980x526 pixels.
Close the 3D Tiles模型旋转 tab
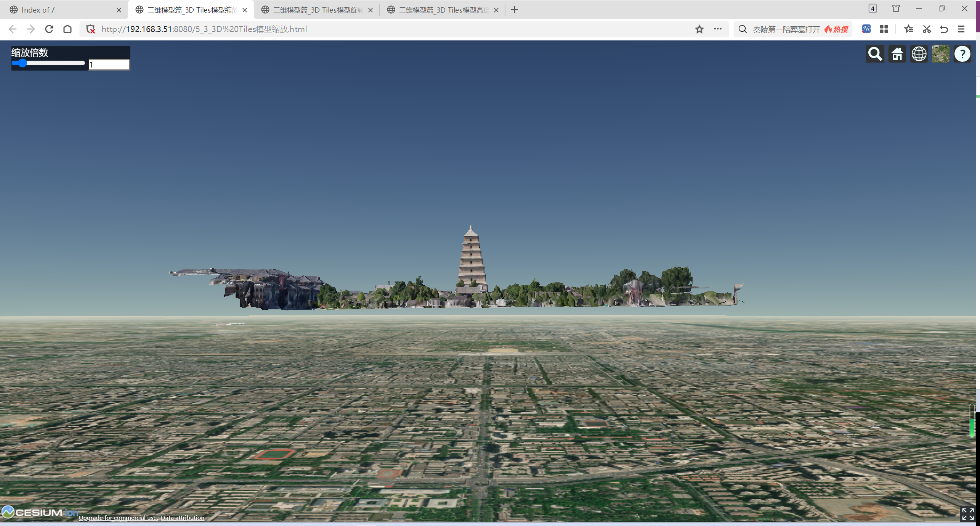(371, 10)
